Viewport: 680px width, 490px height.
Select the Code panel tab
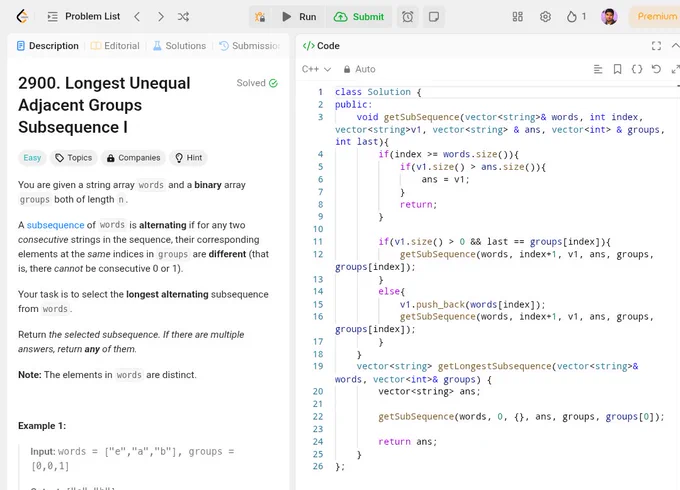(321, 46)
